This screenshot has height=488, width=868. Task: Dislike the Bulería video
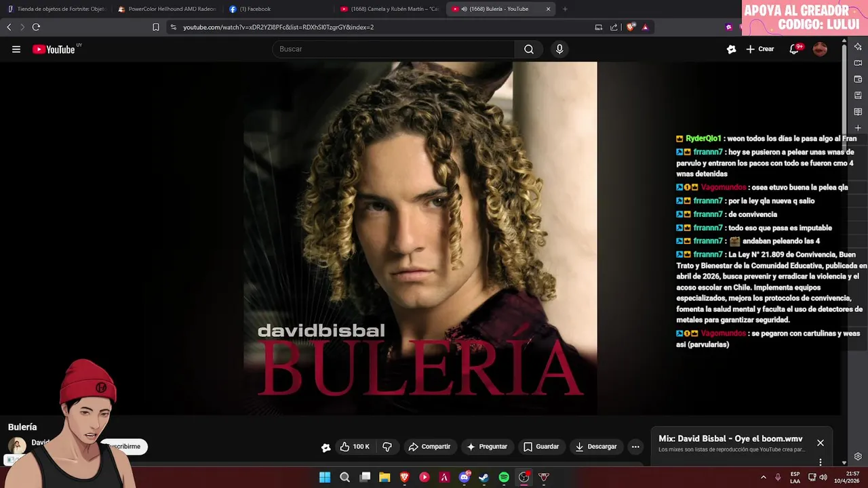387,447
